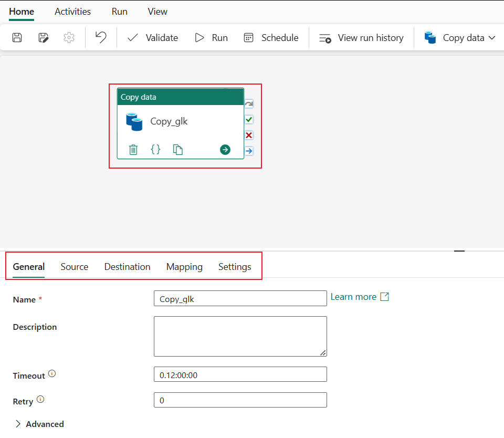The width and height of the screenshot is (504, 438).
Task: Delete the Copy_glk activity using trash icon
Action: tap(133, 149)
